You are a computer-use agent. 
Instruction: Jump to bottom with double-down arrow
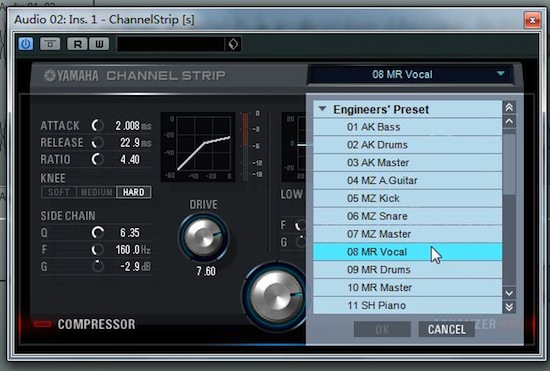coord(509,307)
